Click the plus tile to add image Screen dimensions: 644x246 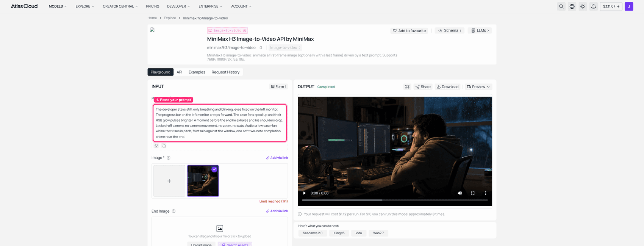click(x=169, y=181)
